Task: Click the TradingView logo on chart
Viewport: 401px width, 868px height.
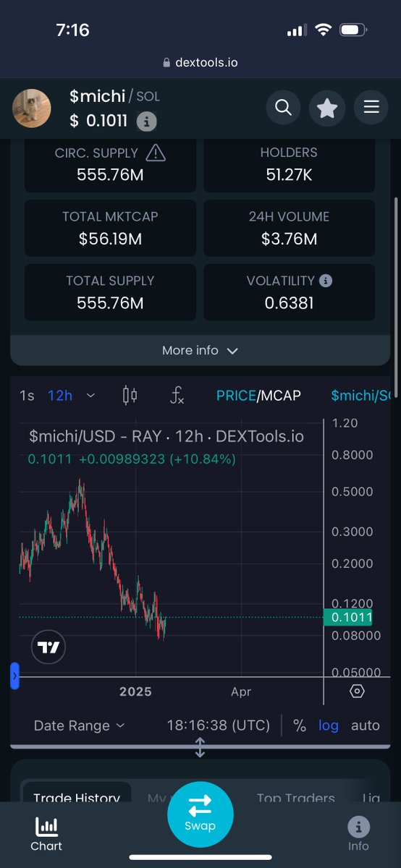Action: (x=48, y=647)
